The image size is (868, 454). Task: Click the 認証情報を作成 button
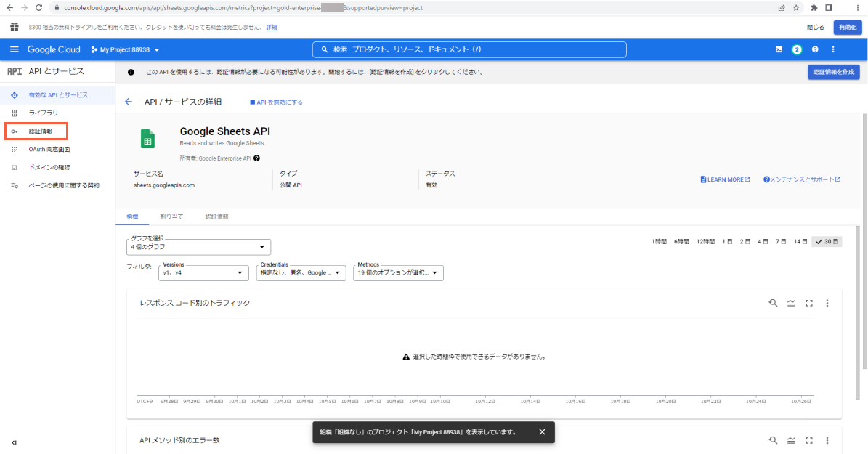click(x=834, y=72)
